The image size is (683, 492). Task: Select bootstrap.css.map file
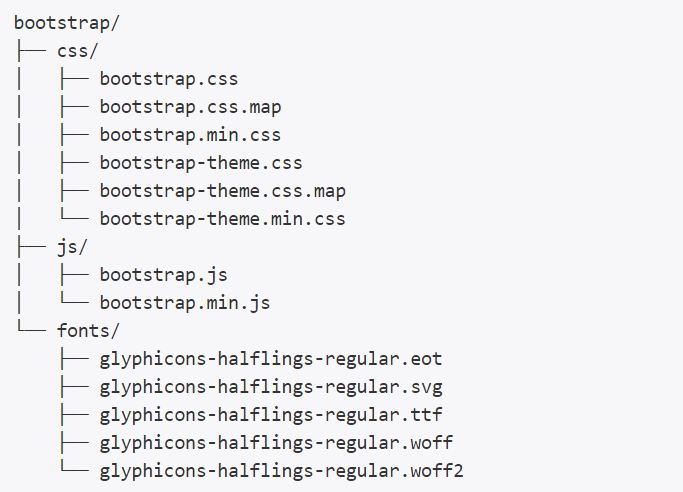click(x=190, y=107)
